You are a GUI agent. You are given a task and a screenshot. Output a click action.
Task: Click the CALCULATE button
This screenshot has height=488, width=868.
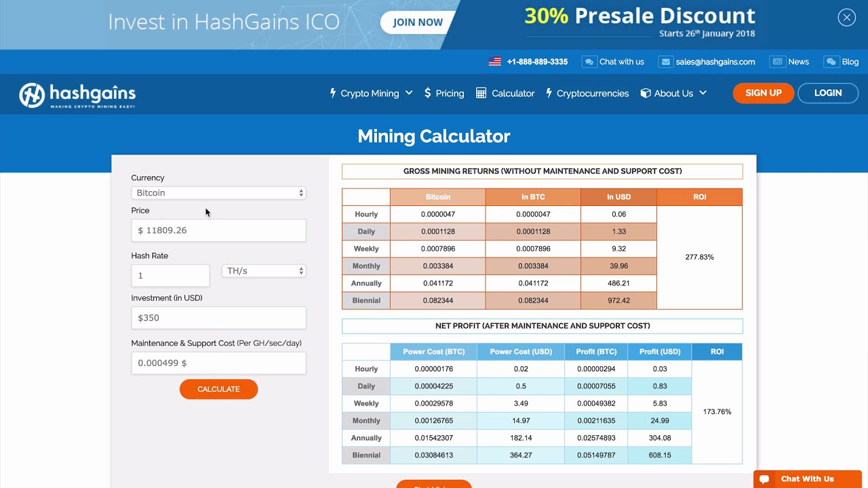218,389
